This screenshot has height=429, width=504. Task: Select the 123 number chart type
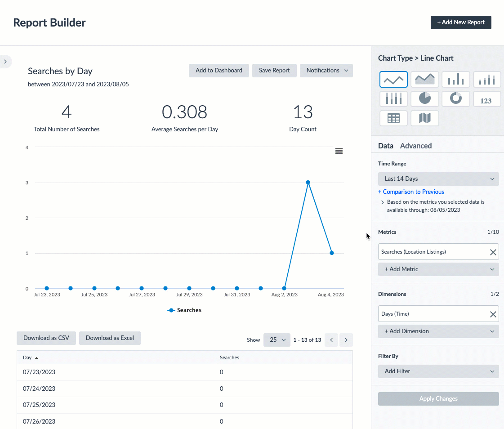point(487,98)
